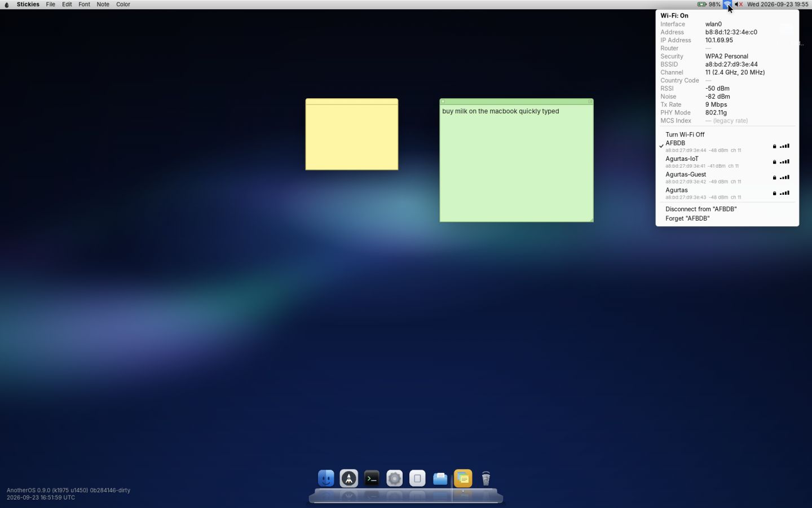Open System Settings gear in the dock
Viewport: 812px width, 508px height.
395,479
